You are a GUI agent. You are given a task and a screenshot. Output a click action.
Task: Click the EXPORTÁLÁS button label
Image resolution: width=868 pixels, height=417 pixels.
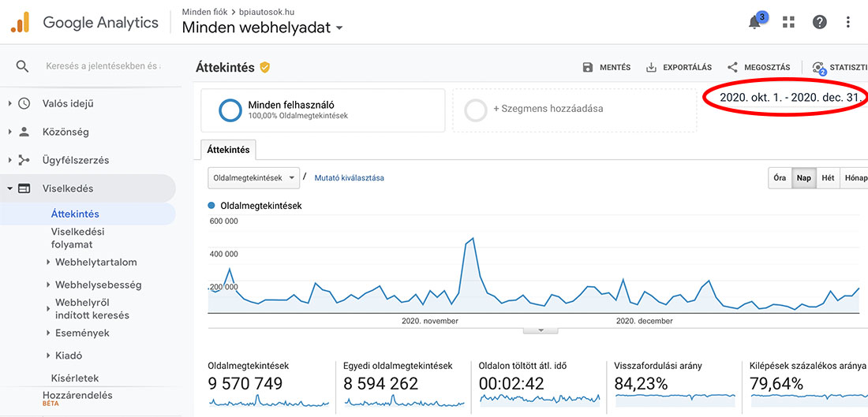(x=687, y=68)
